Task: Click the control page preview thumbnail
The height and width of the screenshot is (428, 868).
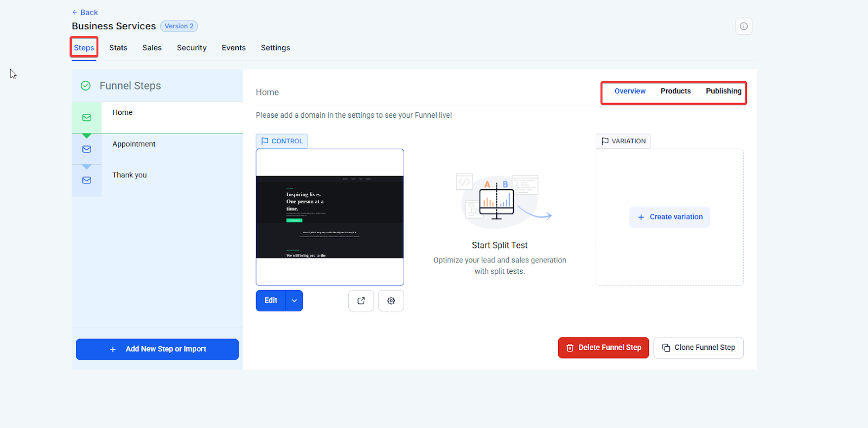Action: point(330,217)
